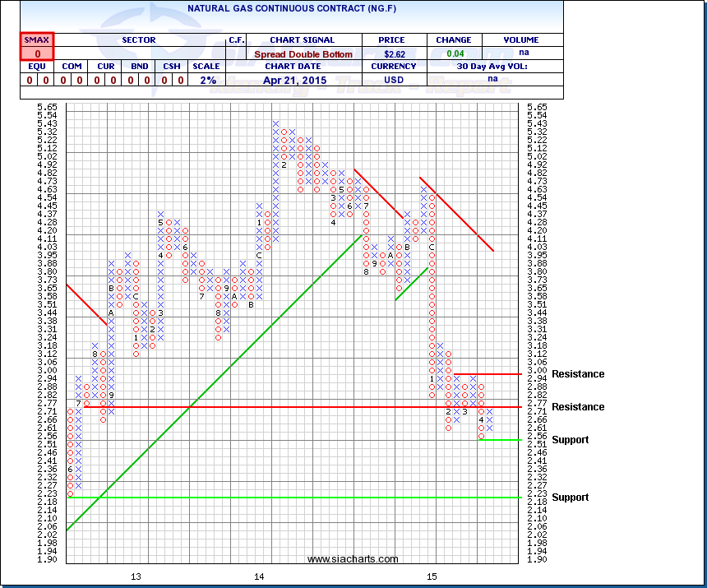Screen dimensions: 707x588
Task: Click the Resistance label at the 3.00 level
Action: point(577,374)
